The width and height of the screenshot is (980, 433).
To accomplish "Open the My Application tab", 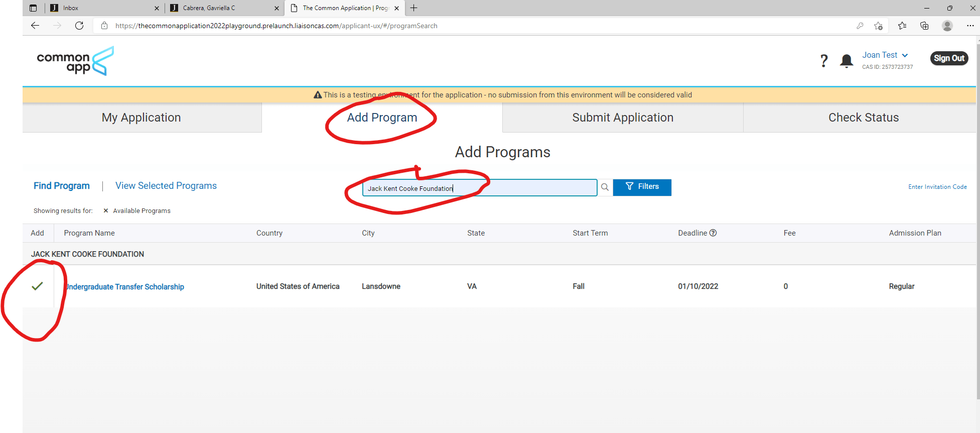I will pos(142,118).
